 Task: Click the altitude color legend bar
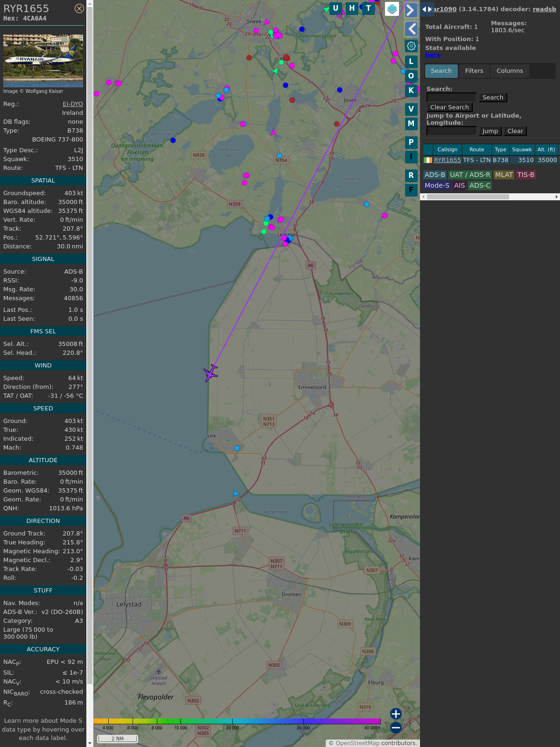237,721
